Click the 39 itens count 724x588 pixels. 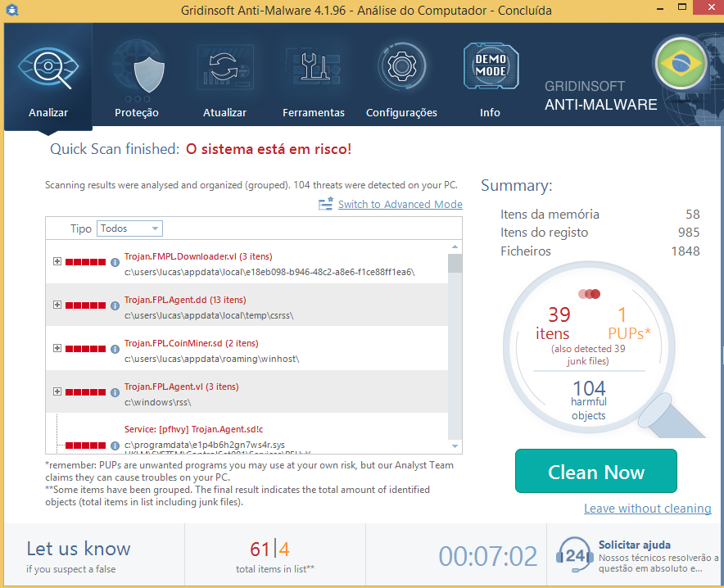click(553, 323)
